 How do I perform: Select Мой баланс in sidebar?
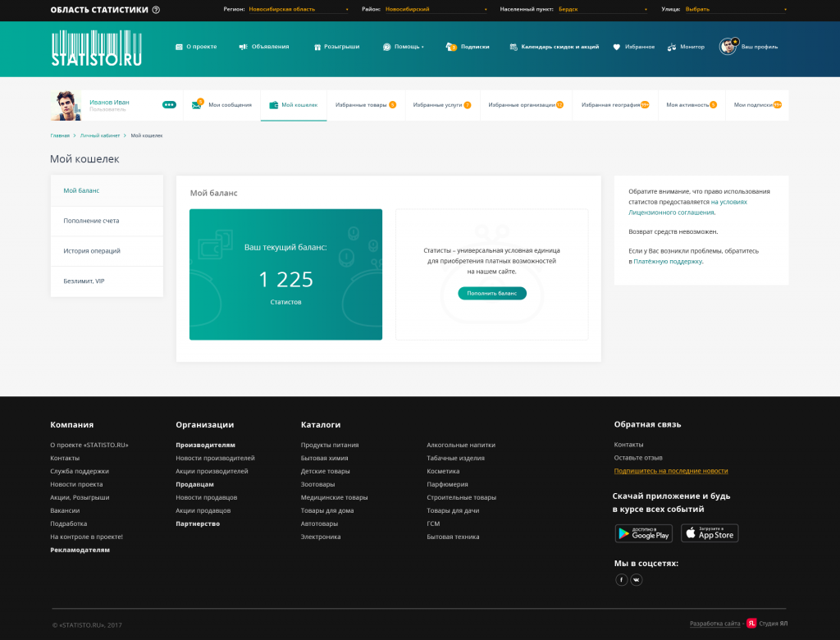click(107, 191)
